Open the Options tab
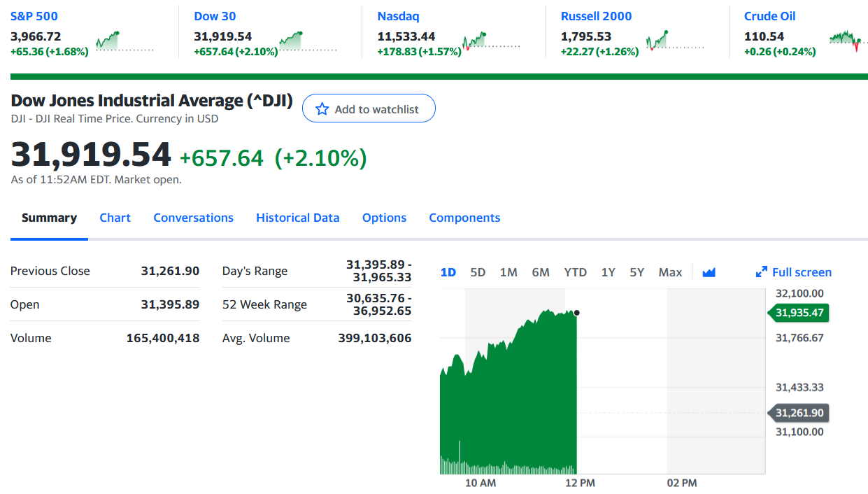 tap(384, 218)
